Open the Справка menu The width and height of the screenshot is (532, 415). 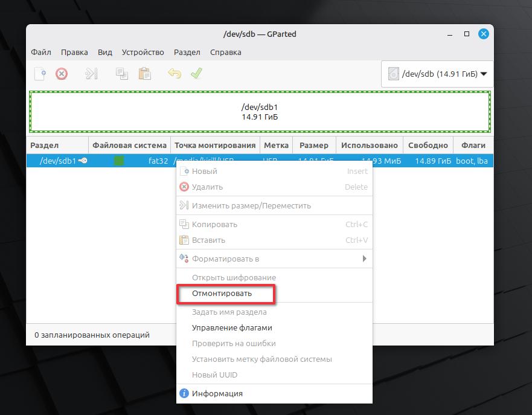click(x=226, y=53)
